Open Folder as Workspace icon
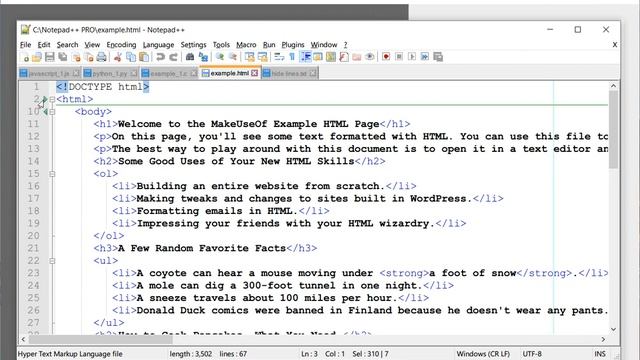The width and height of the screenshot is (640, 360). [x=357, y=57]
